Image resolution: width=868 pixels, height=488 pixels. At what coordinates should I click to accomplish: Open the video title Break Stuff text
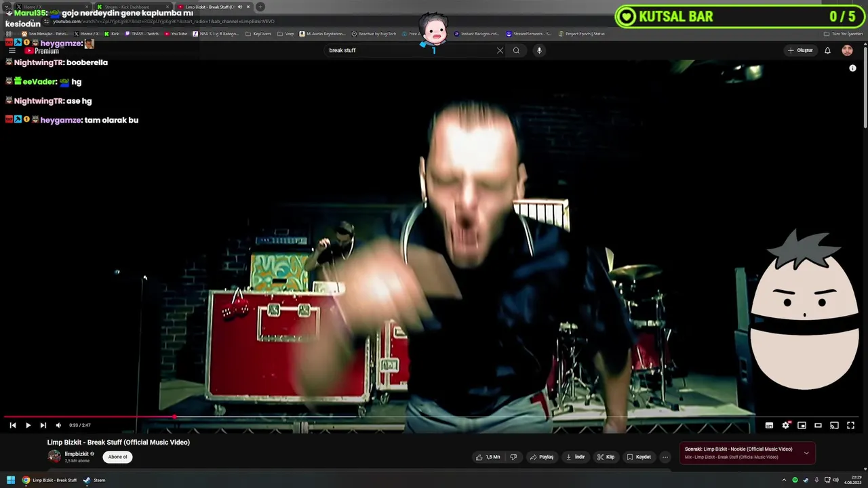click(x=119, y=443)
